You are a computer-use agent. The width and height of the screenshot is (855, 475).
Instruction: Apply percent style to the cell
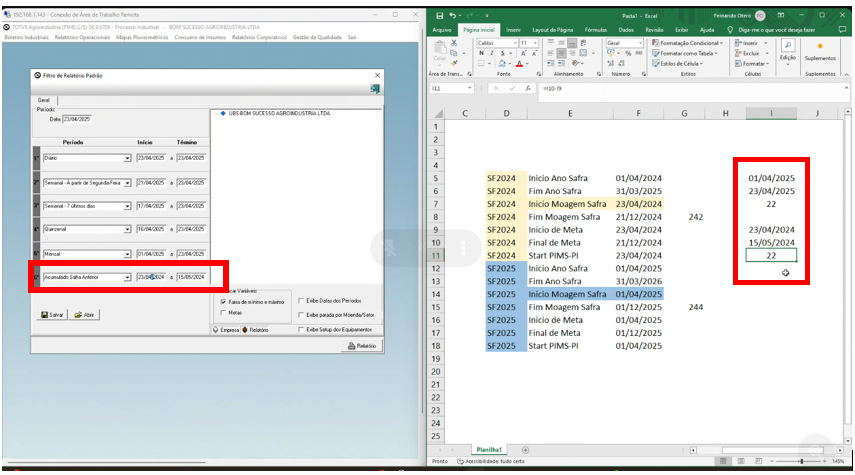(628, 53)
